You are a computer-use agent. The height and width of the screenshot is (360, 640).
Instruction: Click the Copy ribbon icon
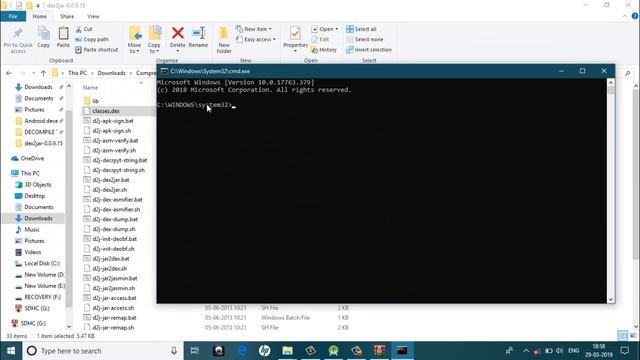pyautogui.click(x=44, y=33)
